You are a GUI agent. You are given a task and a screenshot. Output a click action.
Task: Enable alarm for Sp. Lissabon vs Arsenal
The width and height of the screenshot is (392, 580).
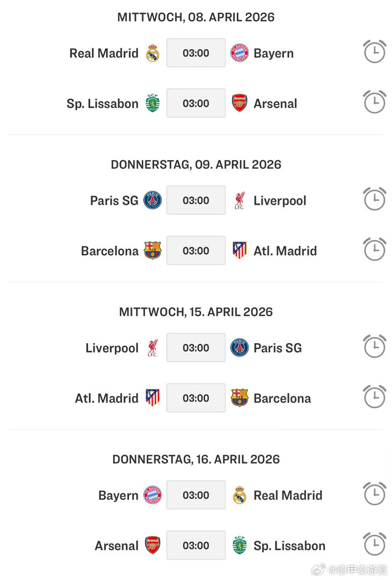(374, 102)
